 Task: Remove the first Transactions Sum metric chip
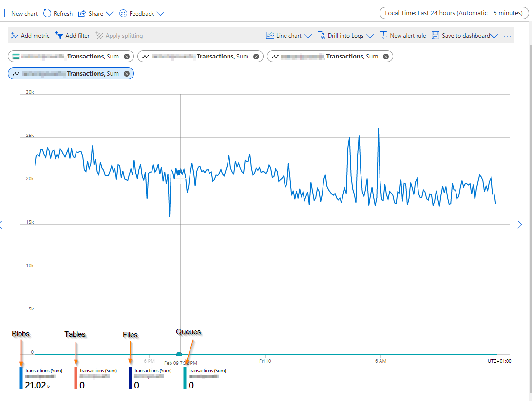(x=127, y=57)
